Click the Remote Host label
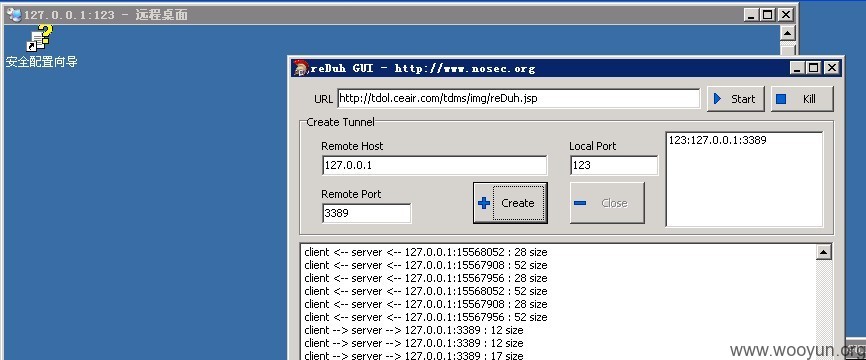Viewport: 866px width, 360px height. (352, 146)
